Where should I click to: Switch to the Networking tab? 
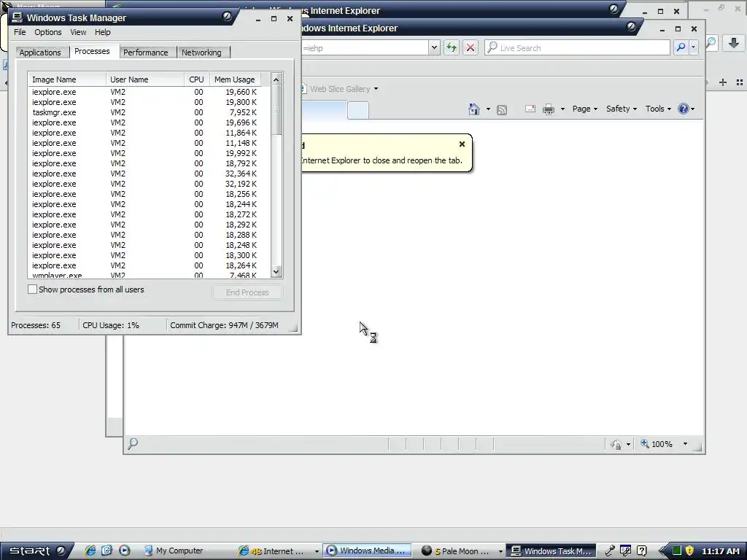coord(201,52)
